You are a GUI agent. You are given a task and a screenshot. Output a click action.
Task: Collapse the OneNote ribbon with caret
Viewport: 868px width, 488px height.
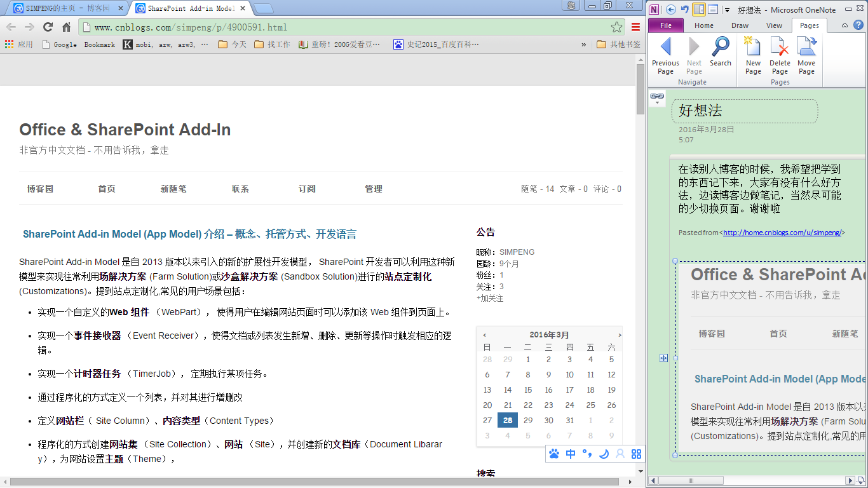coord(844,25)
